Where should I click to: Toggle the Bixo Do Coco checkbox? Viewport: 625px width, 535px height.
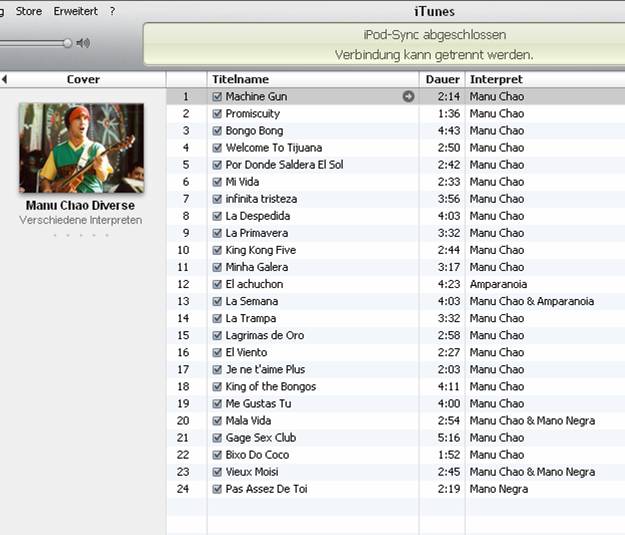(x=217, y=455)
